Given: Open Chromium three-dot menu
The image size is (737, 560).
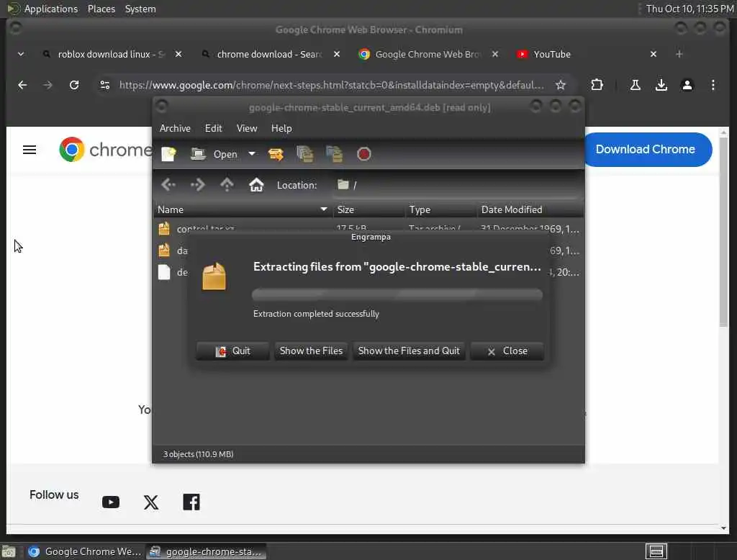Looking at the screenshot, I should coord(713,85).
